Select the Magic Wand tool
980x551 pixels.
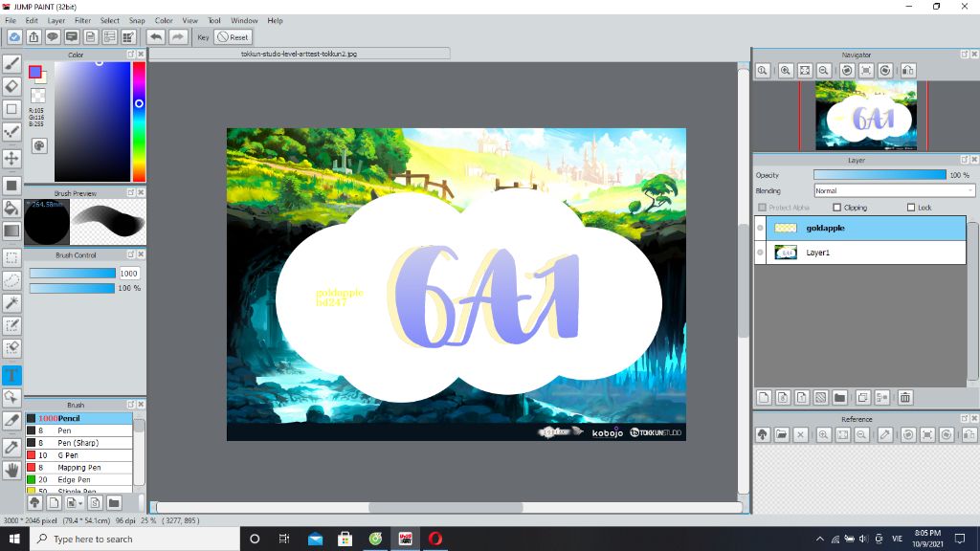click(x=11, y=303)
